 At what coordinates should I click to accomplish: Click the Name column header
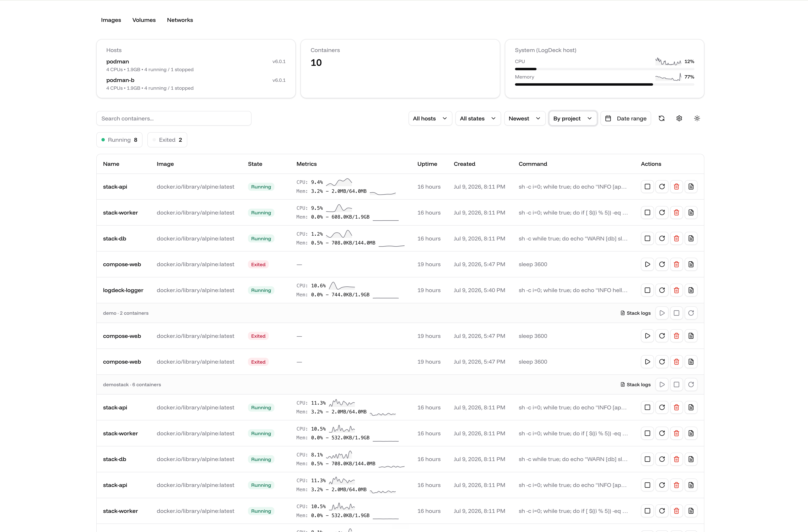click(111, 164)
